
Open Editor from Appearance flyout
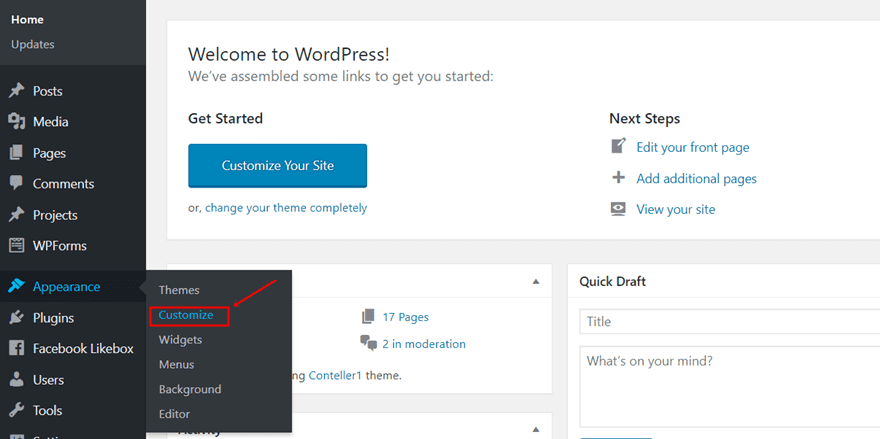(x=175, y=414)
